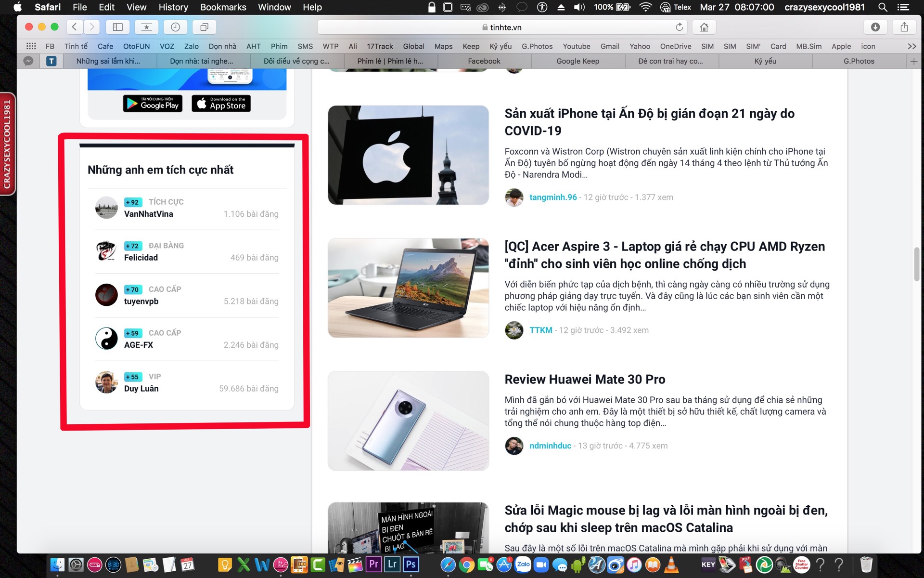Viewport: 924px width, 578px height.
Task: Click the Google Play download badge
Action: [x=153, y=104]
